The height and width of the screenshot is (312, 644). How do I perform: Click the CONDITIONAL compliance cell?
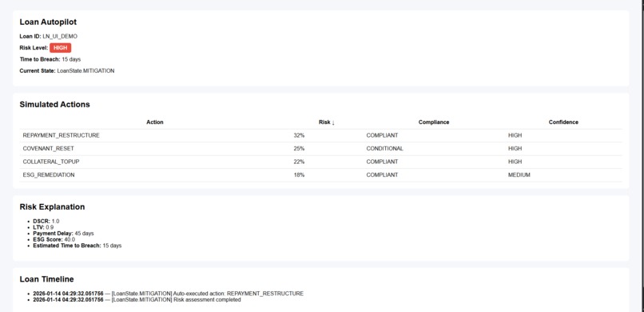click(x=385, y=148)
